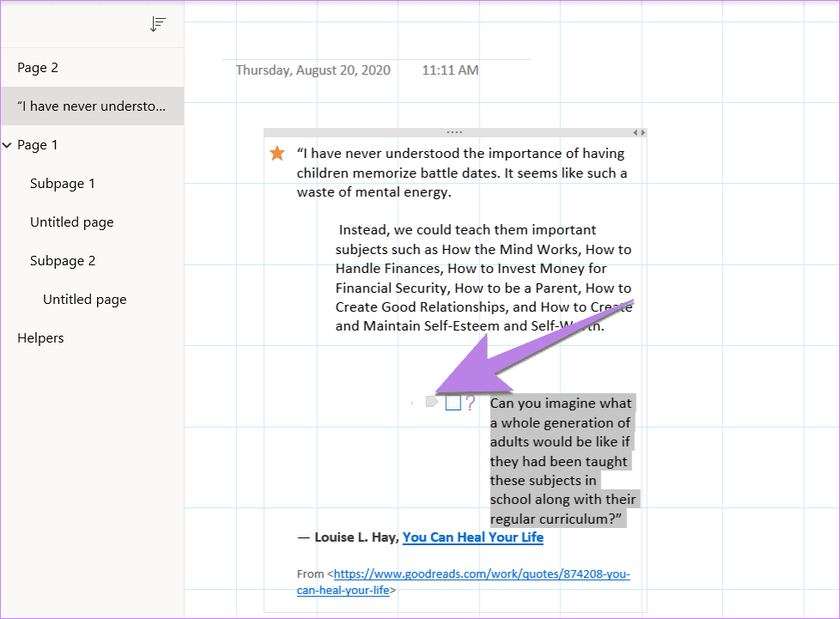The width and height of the screenshot is (840, 619).
Task: Click the note container width arrows
Action: click(638, 132)
